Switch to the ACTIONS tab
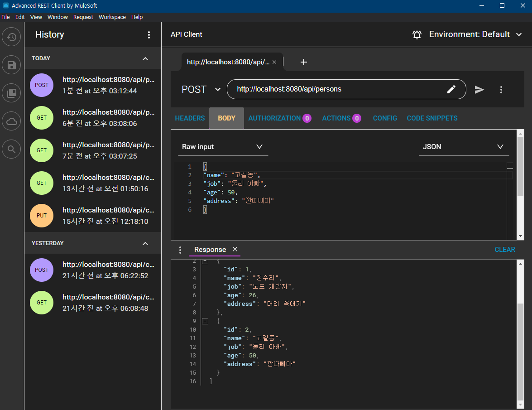 [342, 118]
